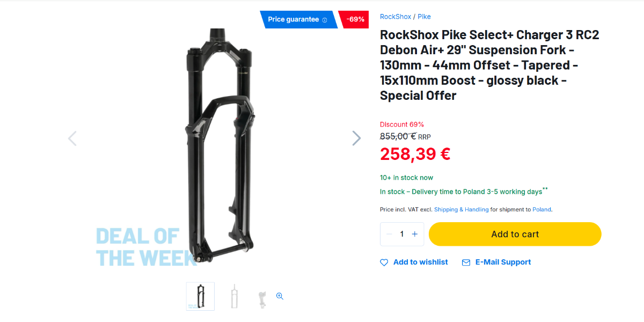
Task: Click Add to wishlist text link
Action: click(421, 262)
